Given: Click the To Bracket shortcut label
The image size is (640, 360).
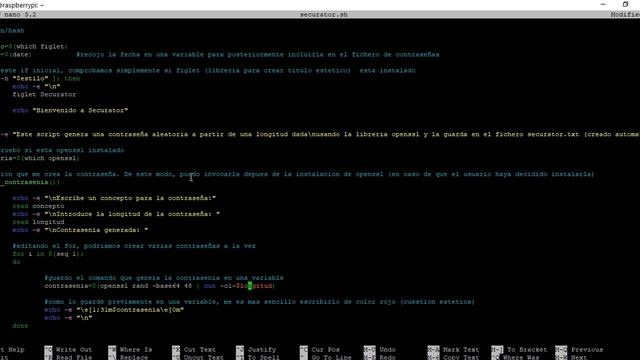Looking at the screenshot, I should 527,350.
